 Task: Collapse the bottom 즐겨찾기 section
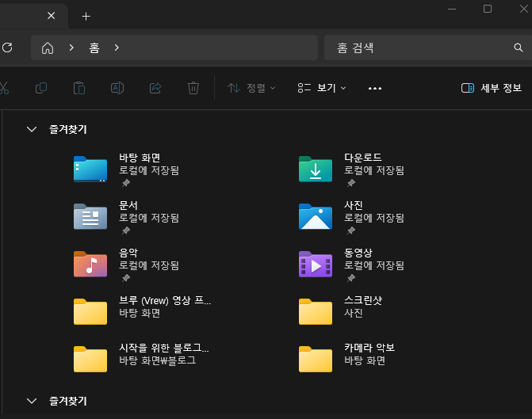(x=32, y=402)
